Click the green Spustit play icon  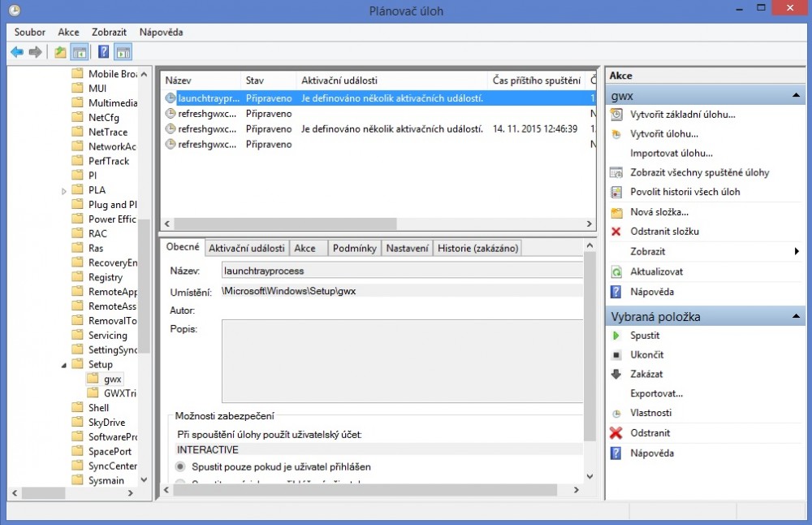616,336
